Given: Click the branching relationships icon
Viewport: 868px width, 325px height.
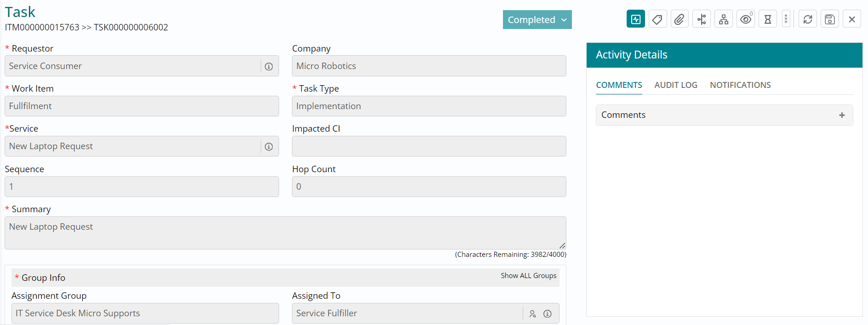Looking at the screenshot, I should (702, 19).
